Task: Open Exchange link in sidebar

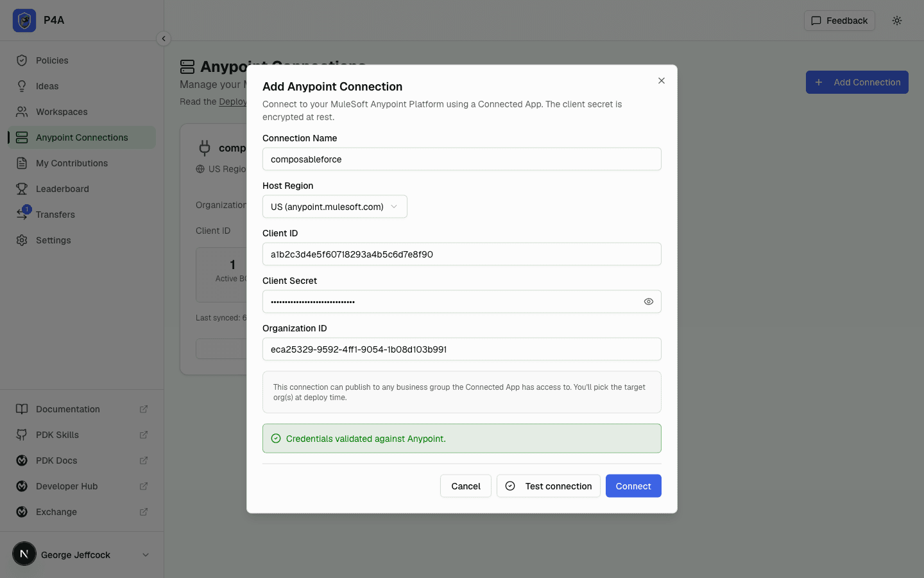Action: tap(81, 512)
